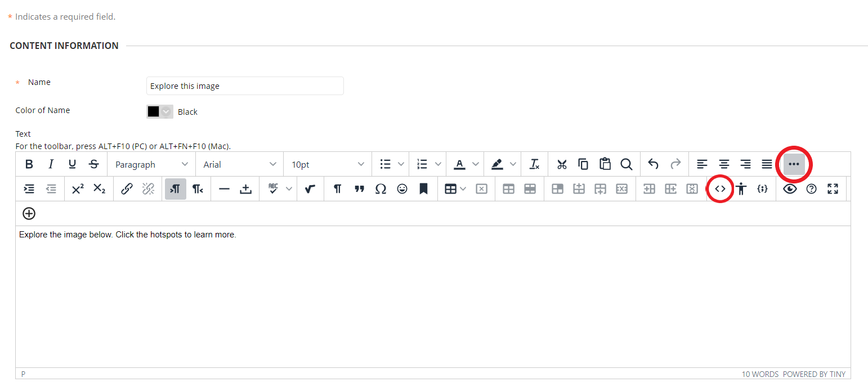Screen dimensions: 868x391
Task: Insert a code sample snippet
Action: tap(762, 189)
